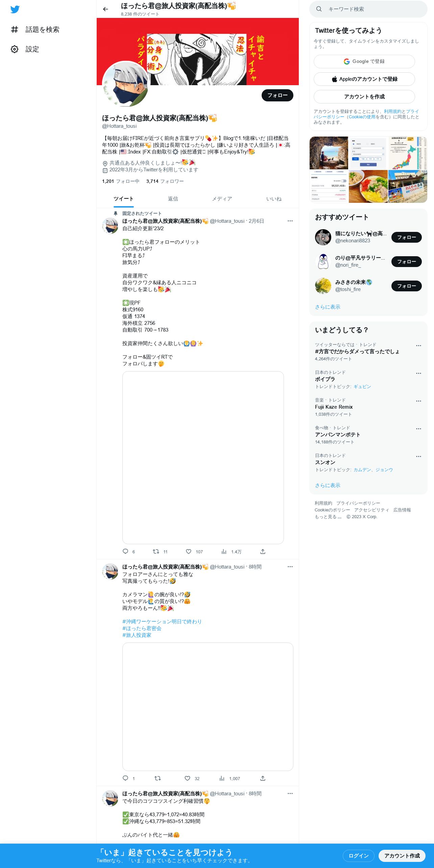Retweet the pinned tweet with 11 retweets
Screen dimensions: 434x868
(156, 551)
